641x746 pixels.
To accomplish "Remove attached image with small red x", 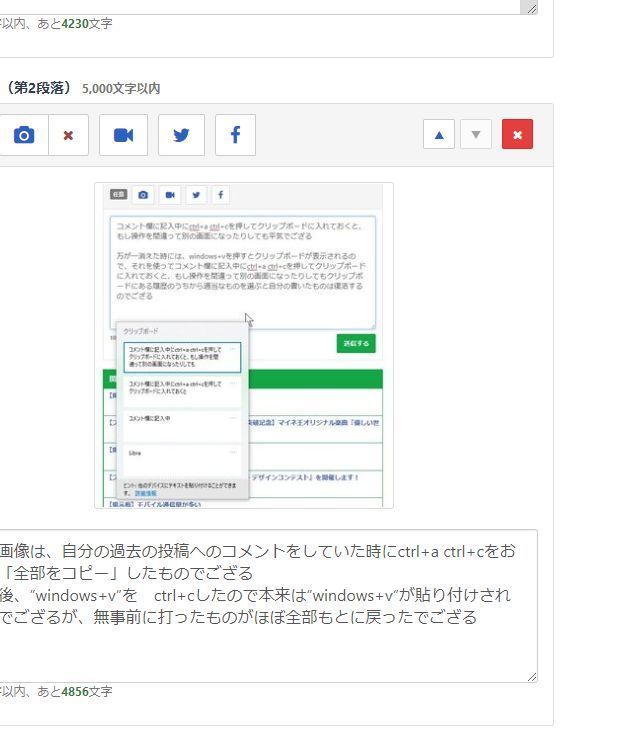I will (x=68, y=135).
